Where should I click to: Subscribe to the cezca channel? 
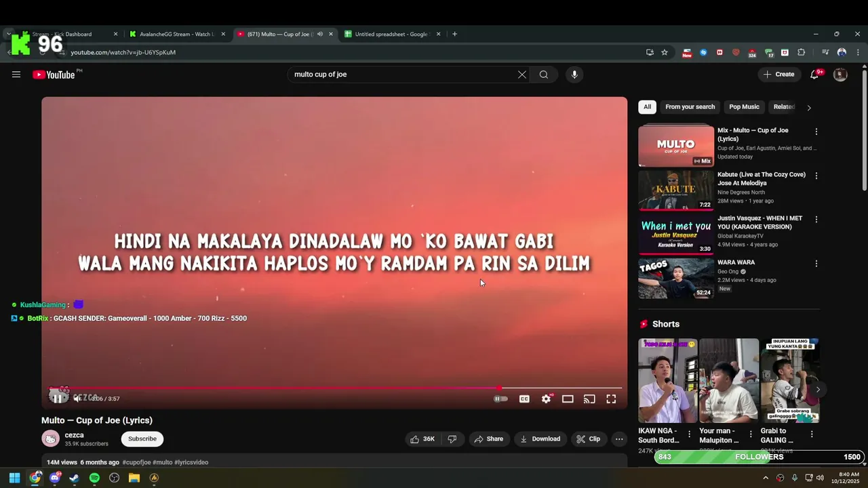point(142,439)
